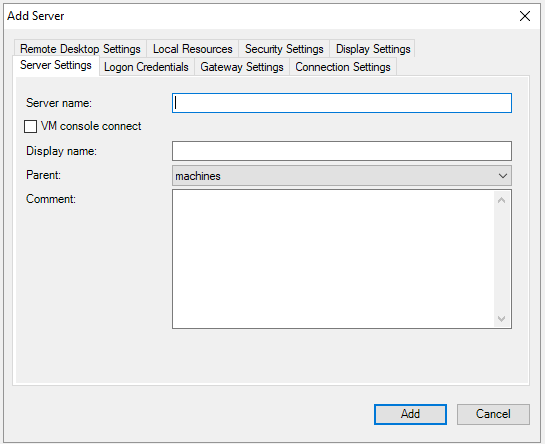Viewport: 545px width, 444px height.
Task: Dismiss the dialog with Cancel
Action: pos(493,414)
